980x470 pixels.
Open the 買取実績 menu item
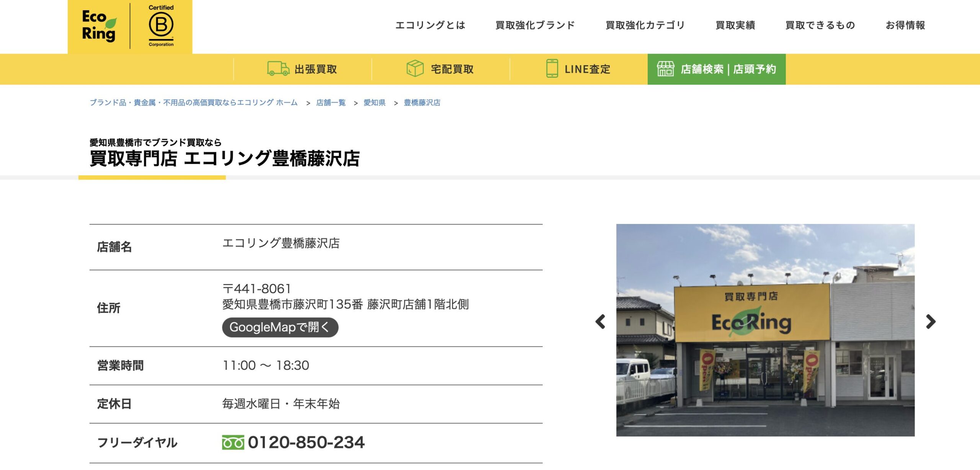click(x=735, y=25)
